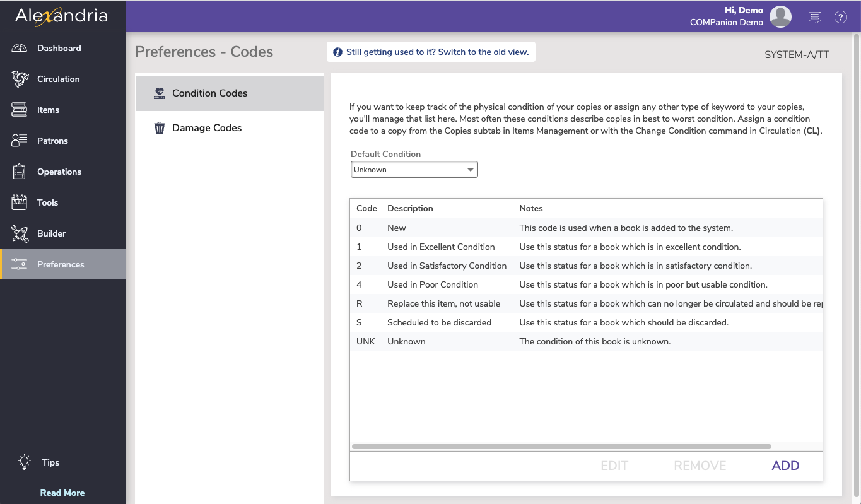
Task: Switch to the Damage Codes tab
Action: pos(206,127)
